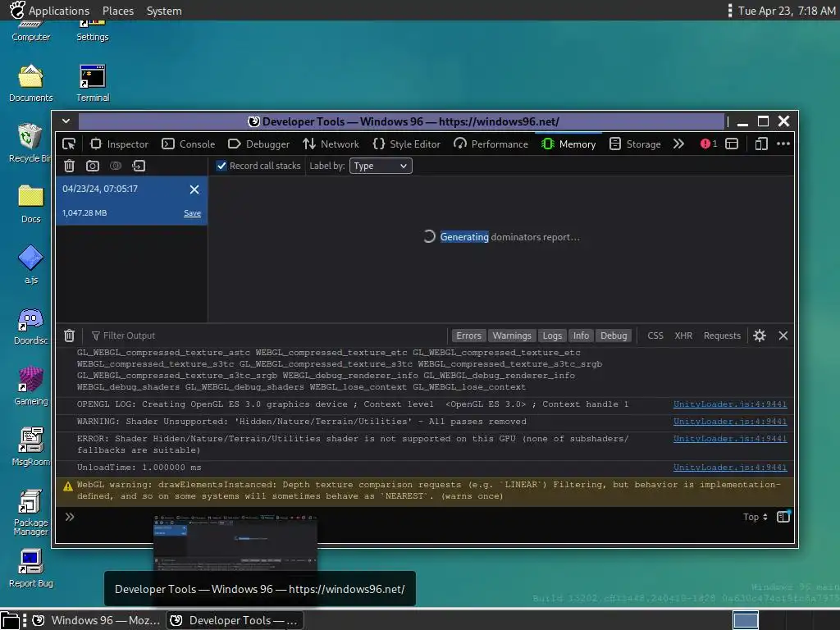Open the Storage tab

tap(636, 144)
